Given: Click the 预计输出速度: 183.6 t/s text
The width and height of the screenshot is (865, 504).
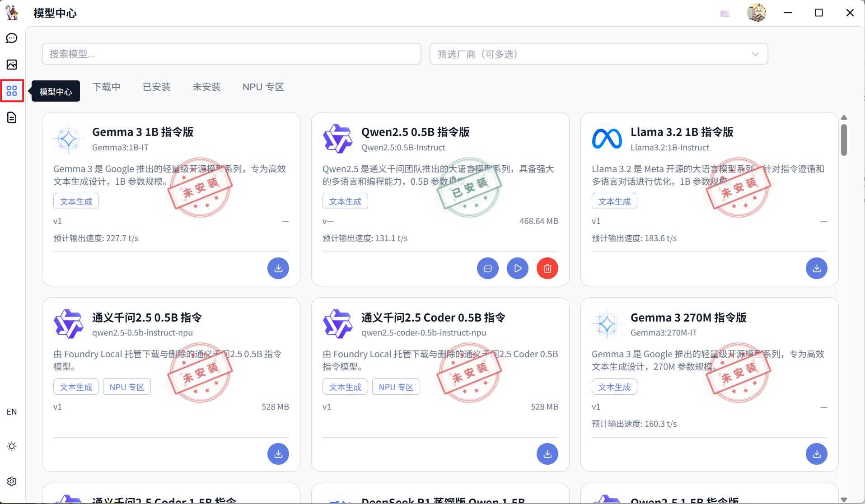Looking at the screenshot, I should pyautogui.click(x=634, y=238).
